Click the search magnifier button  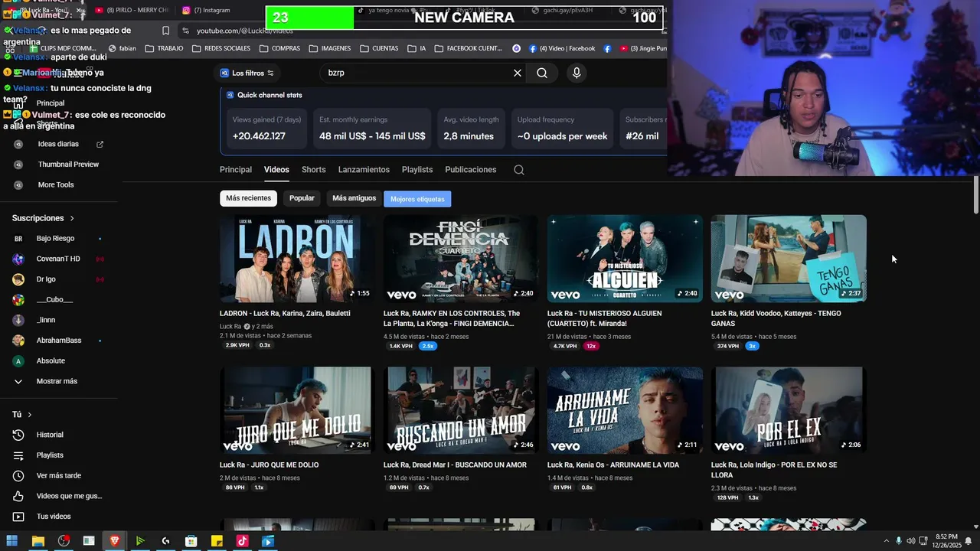[x=542, y=73]
